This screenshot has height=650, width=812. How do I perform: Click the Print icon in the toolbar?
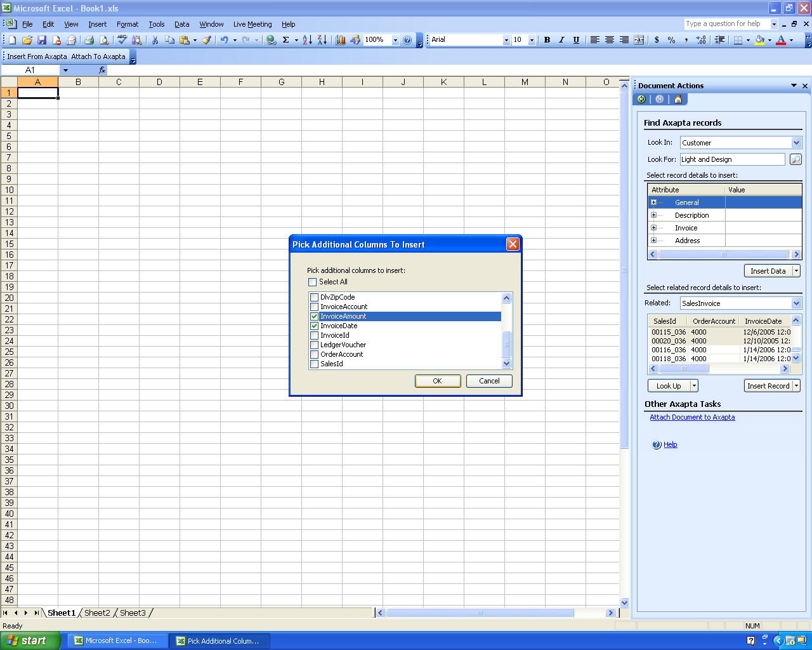[x=89, y=40]
